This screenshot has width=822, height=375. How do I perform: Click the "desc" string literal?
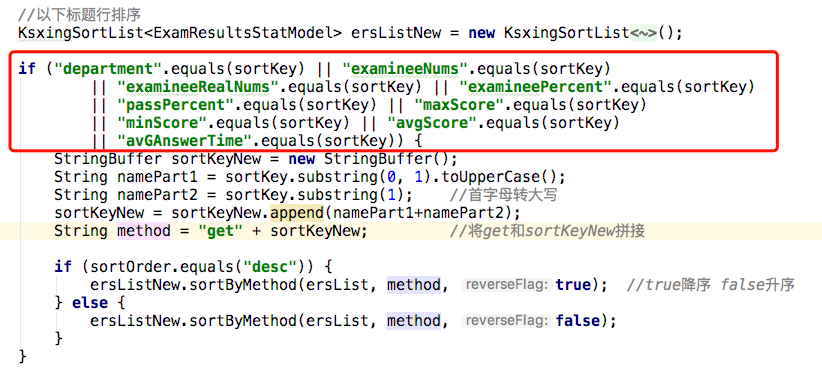coord(271,267)
